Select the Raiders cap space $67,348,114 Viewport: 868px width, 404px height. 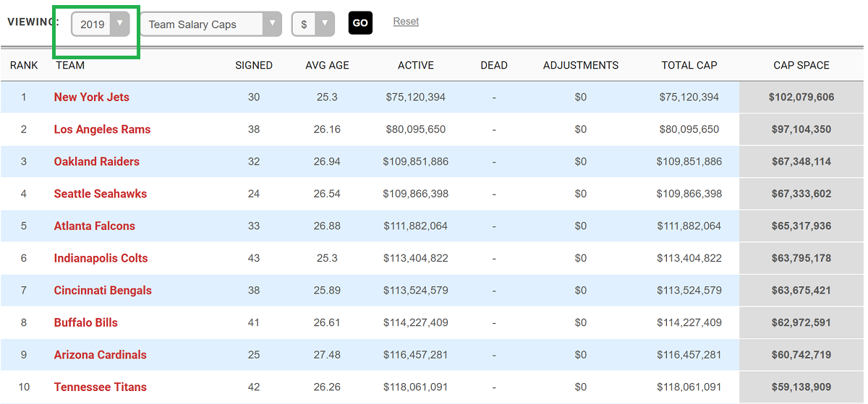(x=801, y=161)
